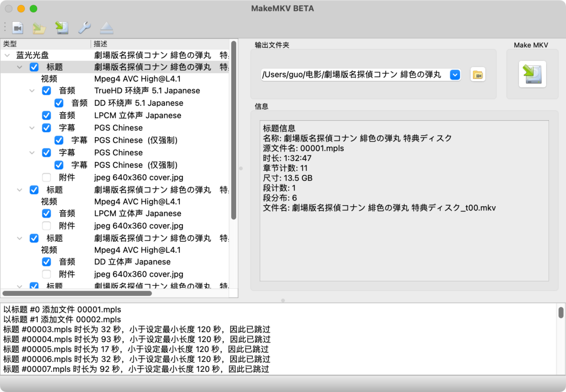This screenshot has width=566, height=392.
Task: Click the log line for #00006.mpls
Action: pyautogui.click(x=137, y=359)
